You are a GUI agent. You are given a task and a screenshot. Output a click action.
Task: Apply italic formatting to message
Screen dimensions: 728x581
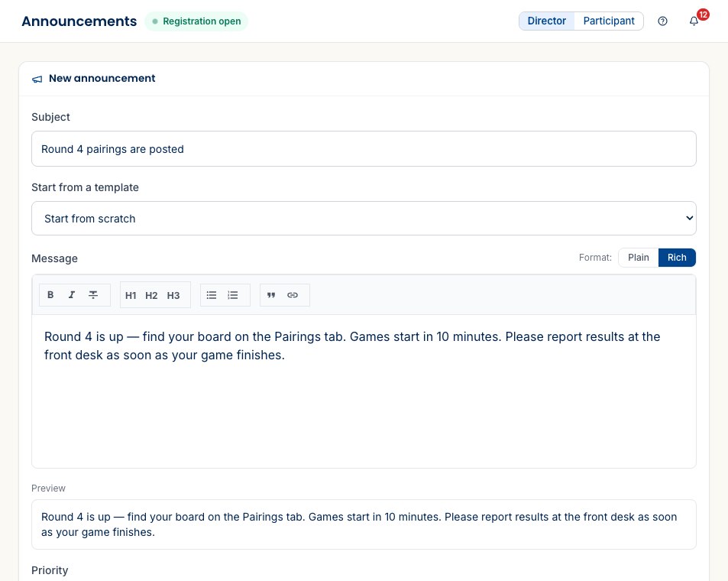pyautogui.click(x=72, y=295)
